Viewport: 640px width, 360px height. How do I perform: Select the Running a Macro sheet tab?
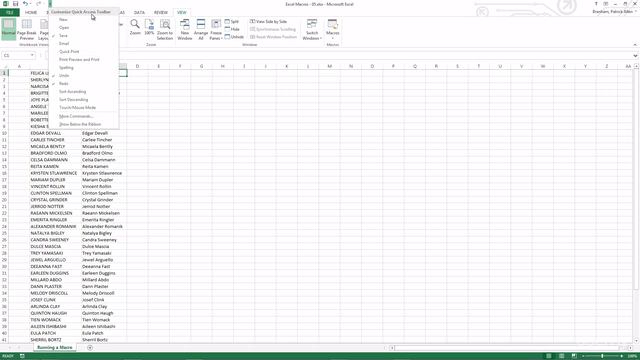coord(54,347)
